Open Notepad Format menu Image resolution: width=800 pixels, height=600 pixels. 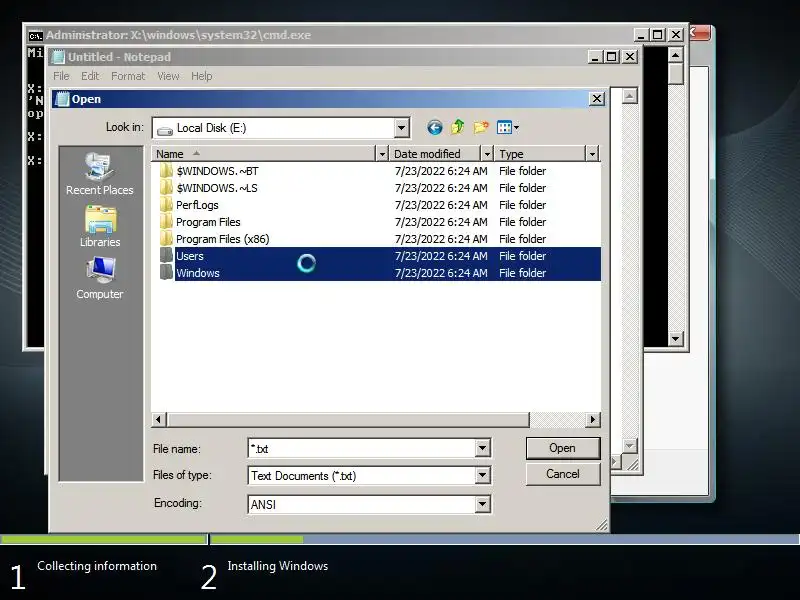click(128, 76)
